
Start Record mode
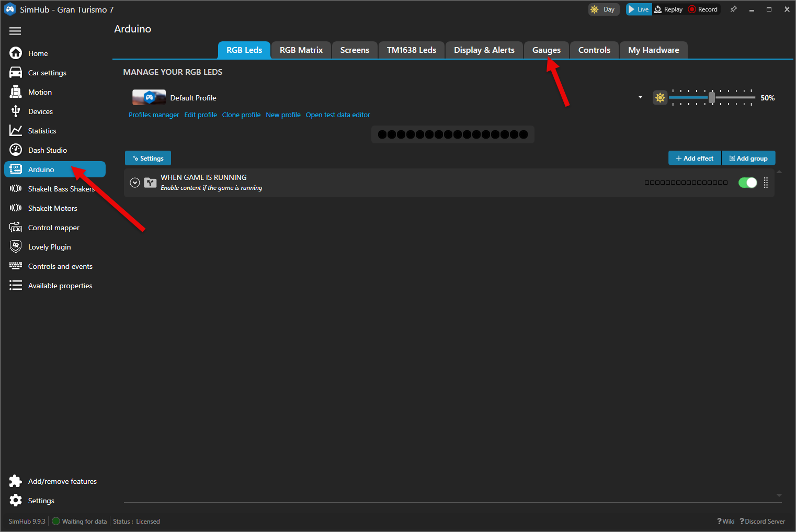pyautogui.click(x=703, y=9)
